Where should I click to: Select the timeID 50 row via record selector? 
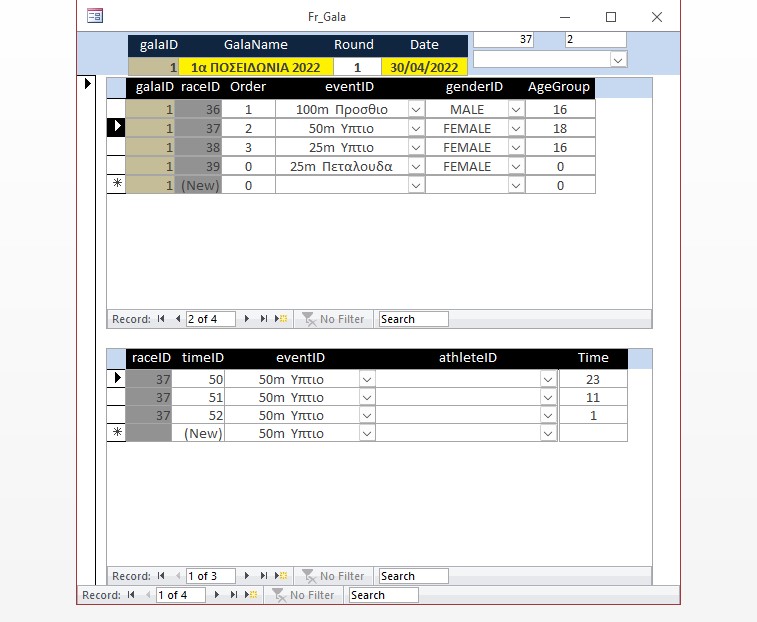point(116,379)
